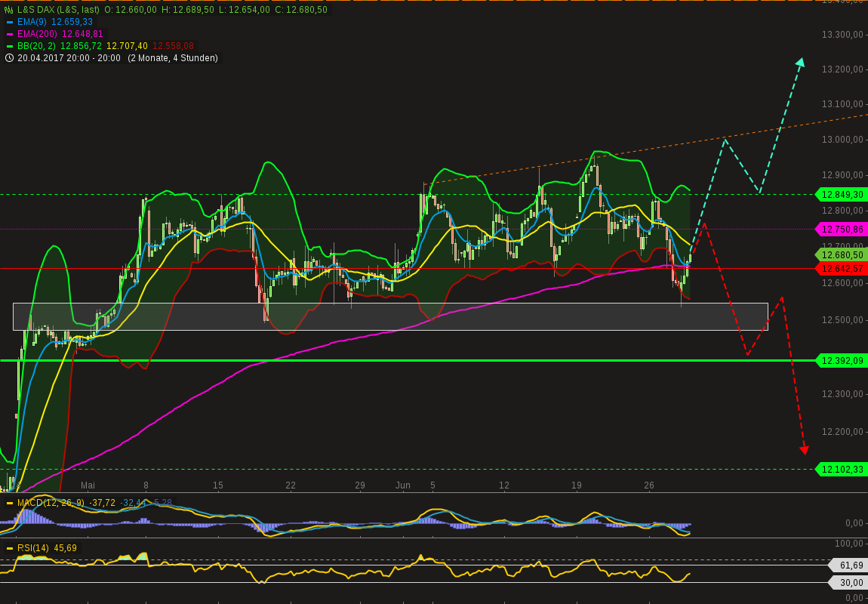Click the lower Bollinger value 12.558,08

coord(173,46)
